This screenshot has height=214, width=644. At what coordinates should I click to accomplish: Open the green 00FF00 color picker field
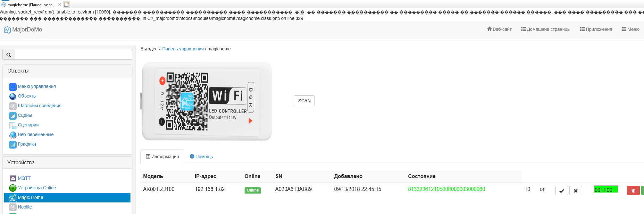[606, 190]
